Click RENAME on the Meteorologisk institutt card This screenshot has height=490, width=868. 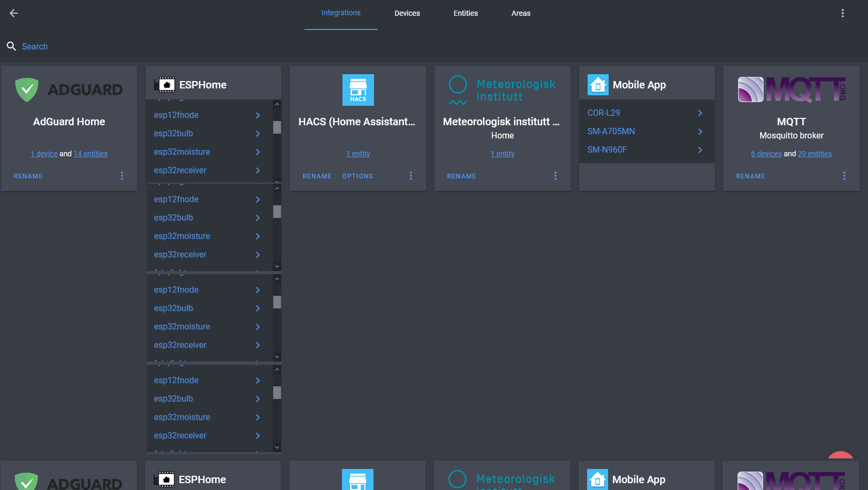(x=462, y=176)
